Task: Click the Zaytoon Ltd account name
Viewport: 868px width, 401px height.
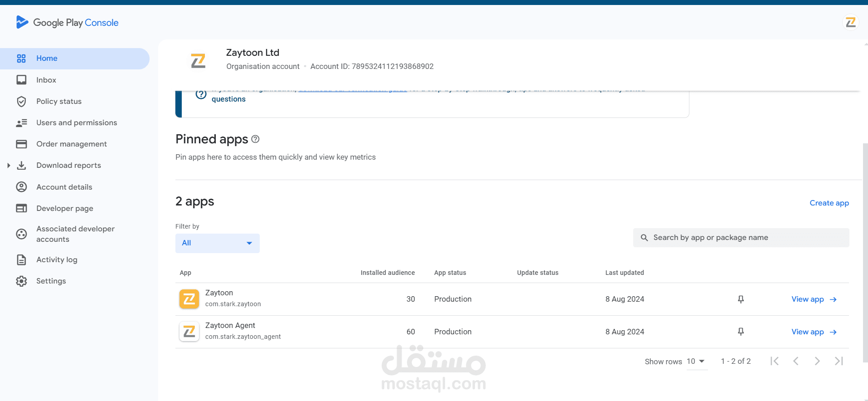Action: (252, 53)
